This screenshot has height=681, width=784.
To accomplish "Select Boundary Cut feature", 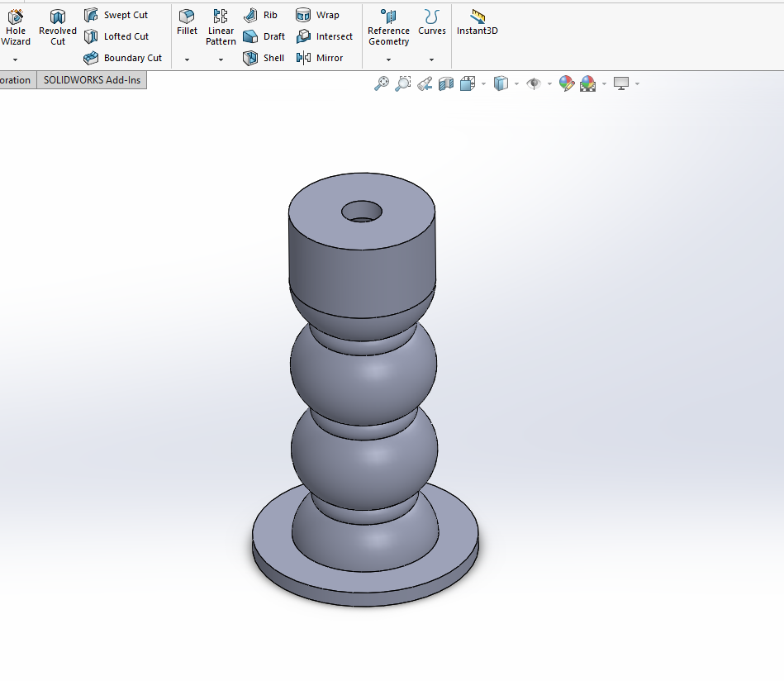I will click(x=123, y=58).
